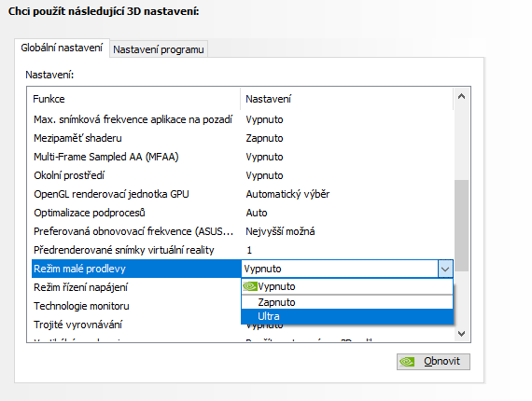Screen dimensions: 532x401
Task: Select the Mezipaměť shaderu row
Action: pyautogui.click(x=243, y=138)
